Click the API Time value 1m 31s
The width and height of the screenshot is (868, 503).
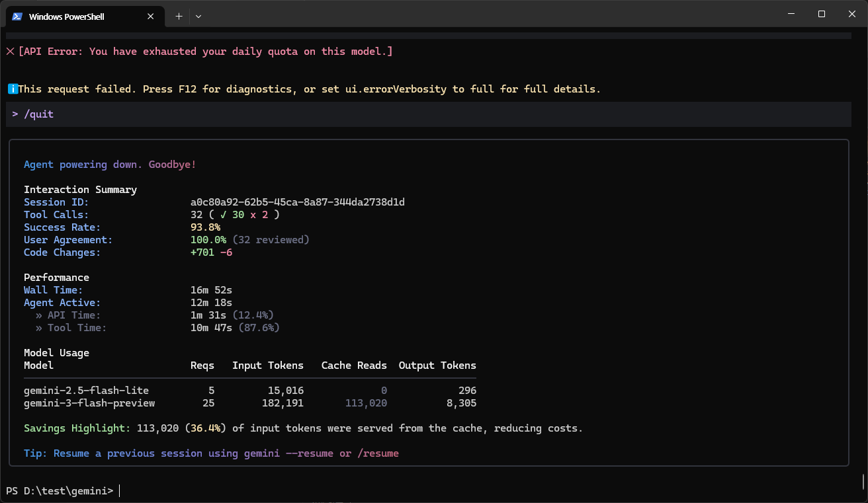pyautogui.click(x=208, y=315)
